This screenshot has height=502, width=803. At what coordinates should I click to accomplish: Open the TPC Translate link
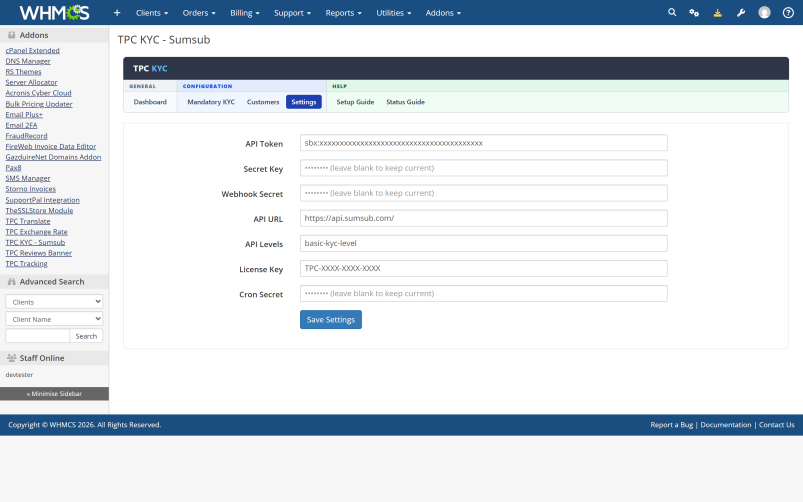[x=28, y=221]
